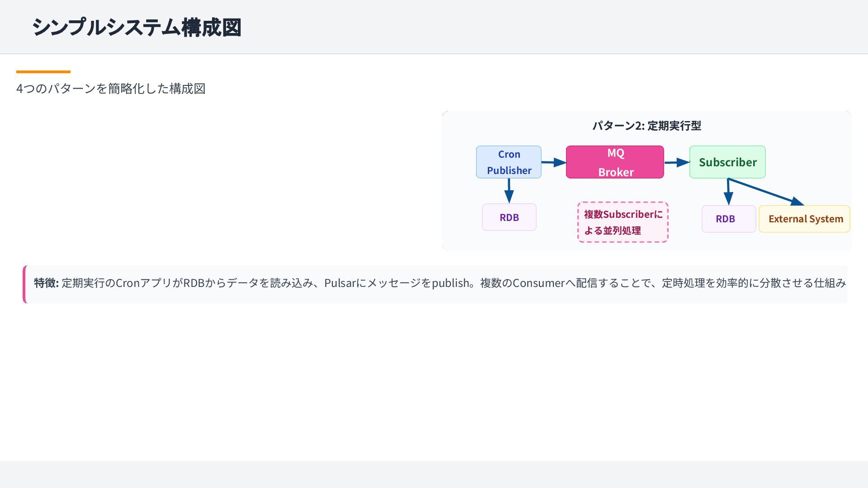The width and height of the screenshot is (868, 488).
Task: Click the pink left border of 特徴 box
Action: coord(24,284)
